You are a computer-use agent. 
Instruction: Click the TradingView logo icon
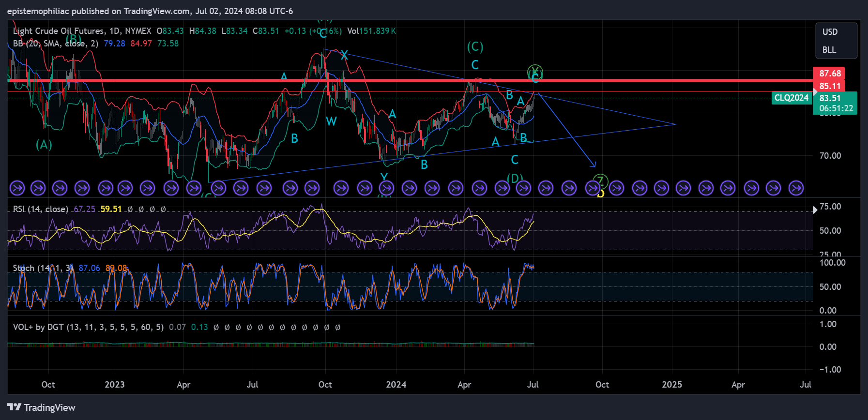click(15, 407)
